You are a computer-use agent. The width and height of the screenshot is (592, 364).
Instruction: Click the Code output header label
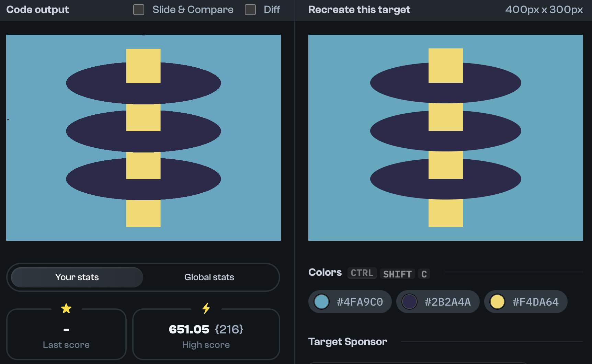click(37, 10)
